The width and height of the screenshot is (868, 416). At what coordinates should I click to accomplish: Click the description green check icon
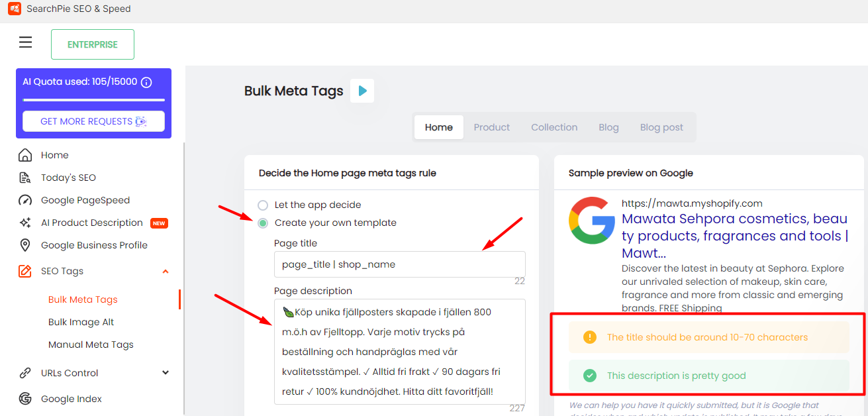point(589,376)
